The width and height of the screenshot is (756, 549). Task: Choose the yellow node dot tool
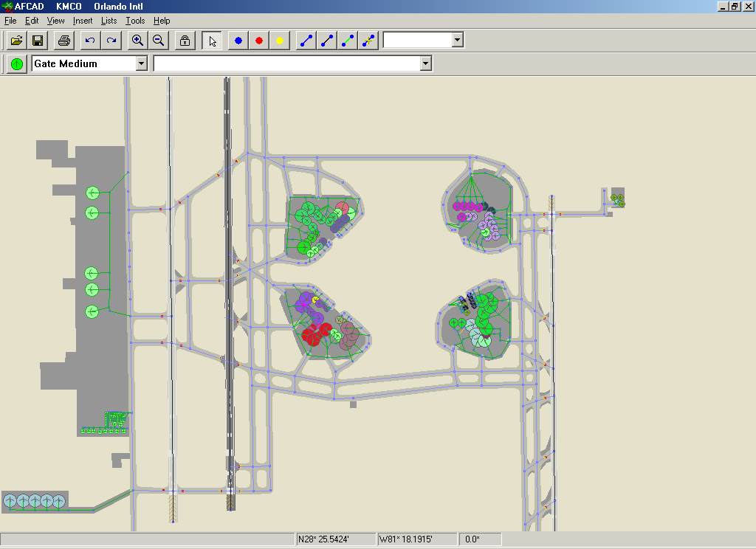tap(280, 41)
